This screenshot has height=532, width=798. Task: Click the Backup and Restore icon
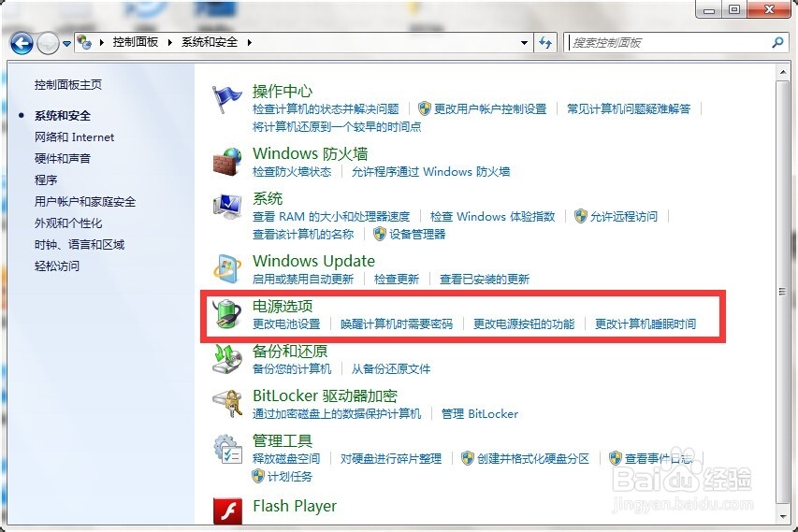(x=227, y=359)
